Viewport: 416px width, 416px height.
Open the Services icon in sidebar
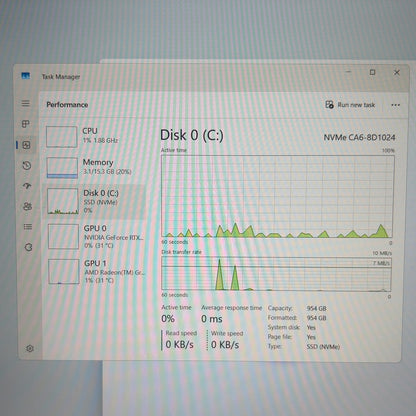(28, 247)
